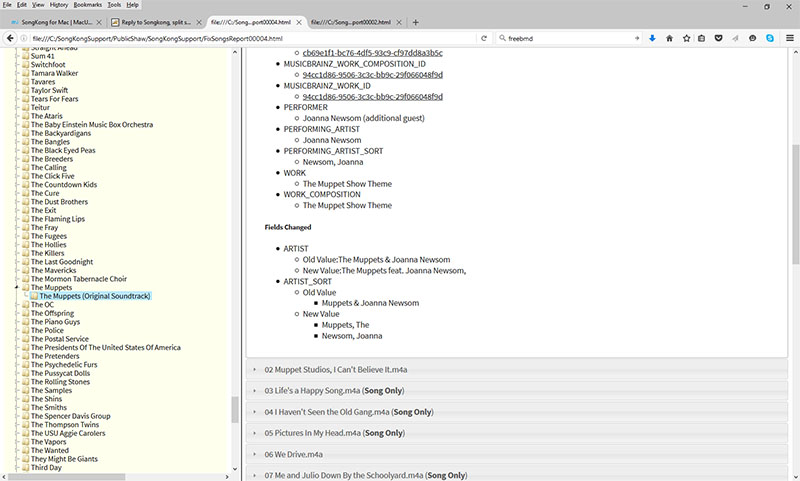Open the Help menu
Viewport: 800px width, 481px height.
(x=133, y=5)
